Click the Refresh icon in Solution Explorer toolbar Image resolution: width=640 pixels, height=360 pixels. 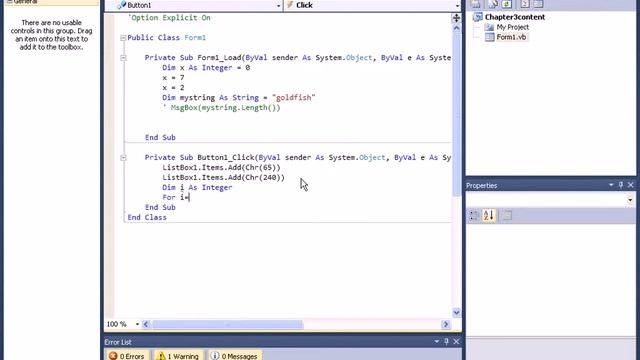click(507, 4)
